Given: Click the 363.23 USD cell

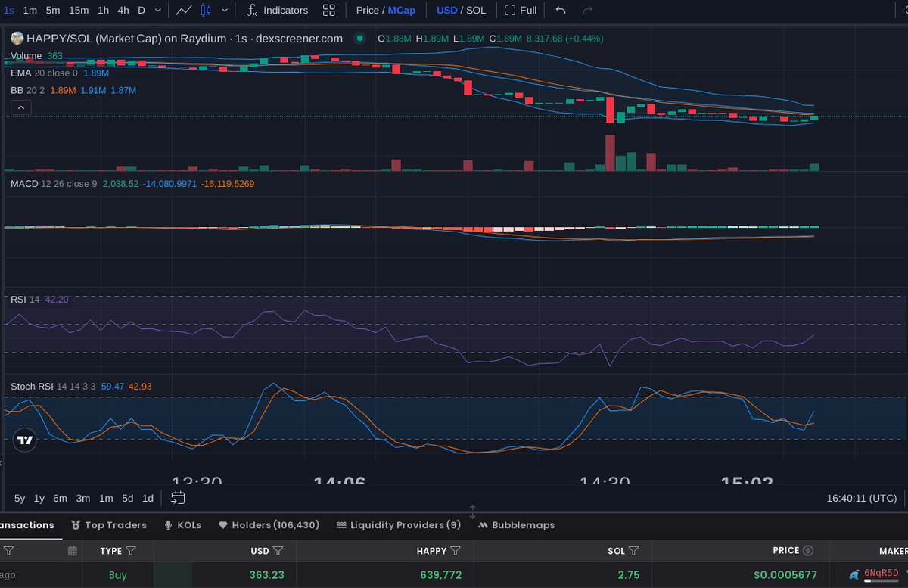Looking at the screenshot, I should [266, 575].
